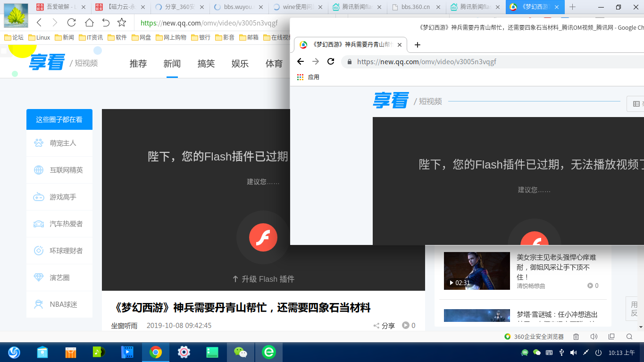
Task: Click the gamepad icon for 游戏高手
Action: 39,197
